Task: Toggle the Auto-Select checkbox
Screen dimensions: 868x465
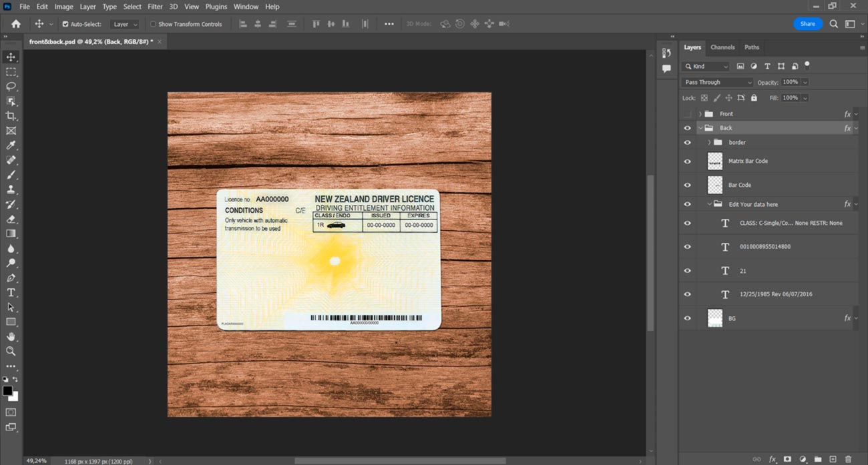Action: [65, 24]
